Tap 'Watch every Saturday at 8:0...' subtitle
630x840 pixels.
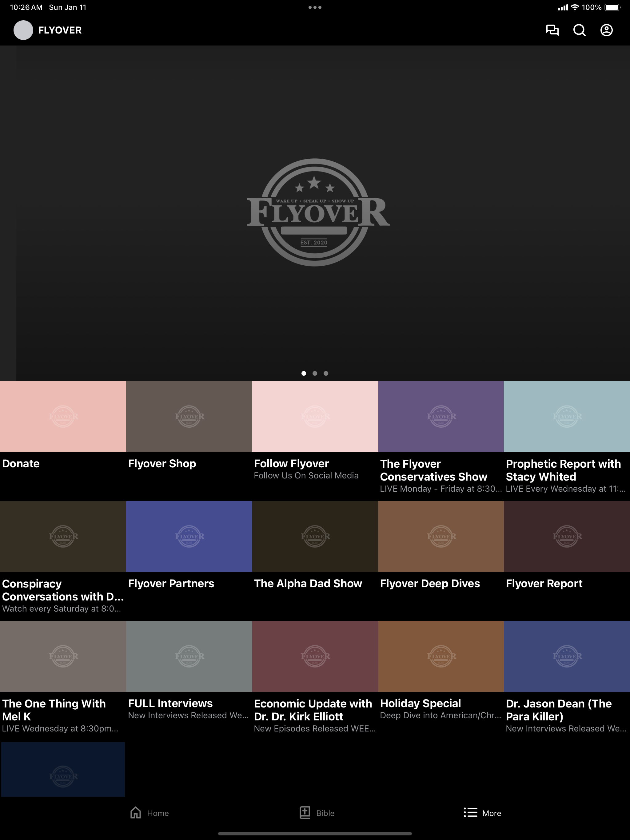(x=62, y=609)
